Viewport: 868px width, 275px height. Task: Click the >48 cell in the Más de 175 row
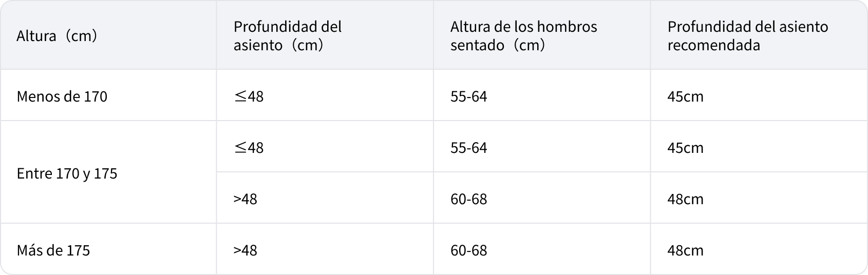(x=245, y=250)
